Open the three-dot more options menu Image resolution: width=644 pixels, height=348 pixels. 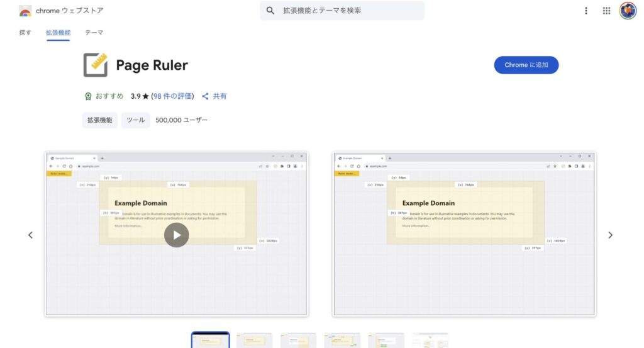pyautogui.click(x=586, y=11)
